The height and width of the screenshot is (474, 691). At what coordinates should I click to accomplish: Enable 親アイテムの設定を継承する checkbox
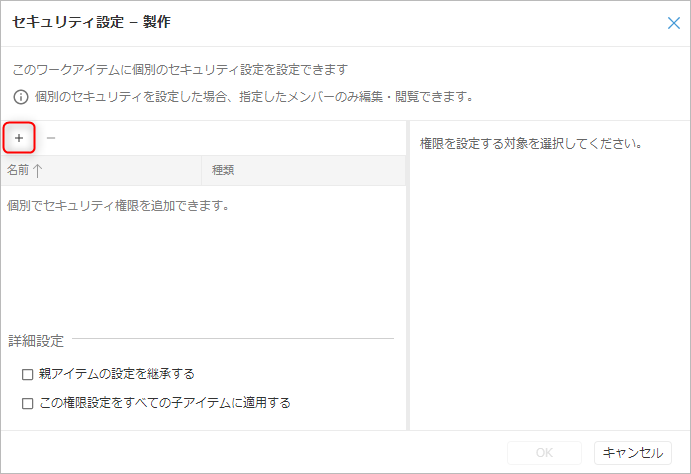[x=28, y=374]
